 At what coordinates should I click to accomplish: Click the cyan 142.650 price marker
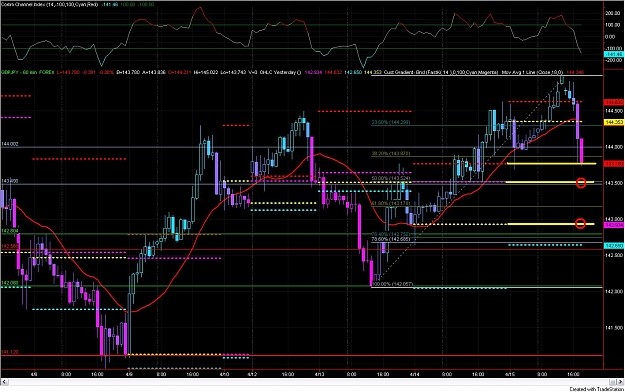click(x=614, y=246)
